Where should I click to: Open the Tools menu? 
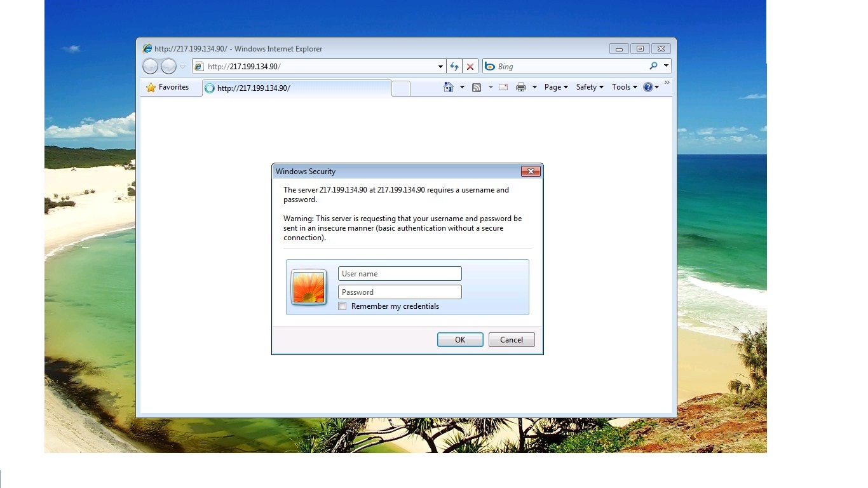click(625, 87)
